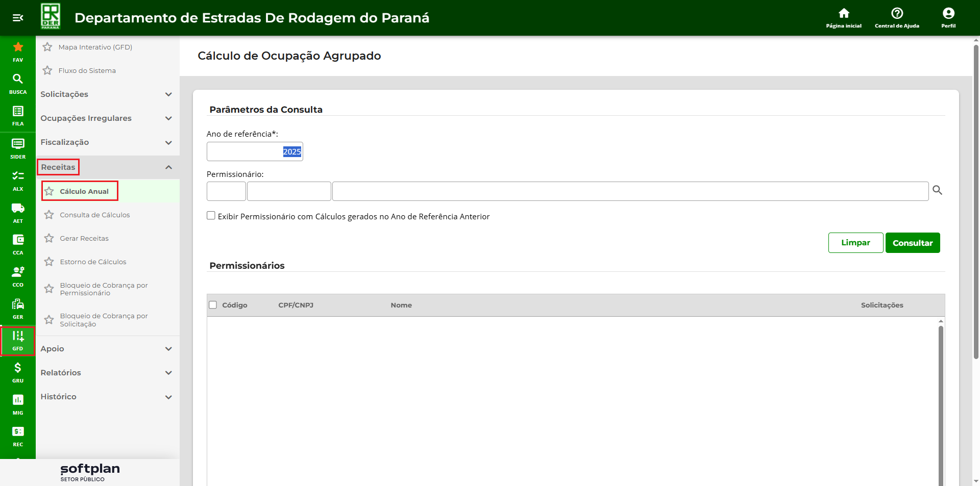
Task: Open Gerar Receitas menu item
Action: pos(84,238)
